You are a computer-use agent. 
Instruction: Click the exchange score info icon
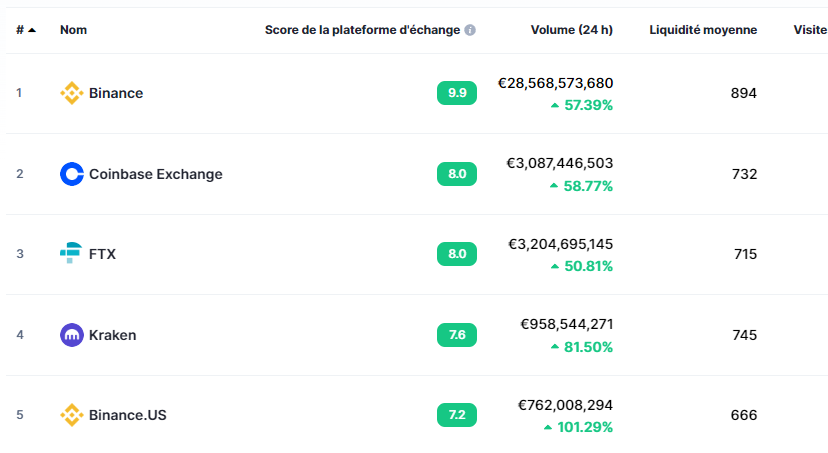click(x=470, y=30)
